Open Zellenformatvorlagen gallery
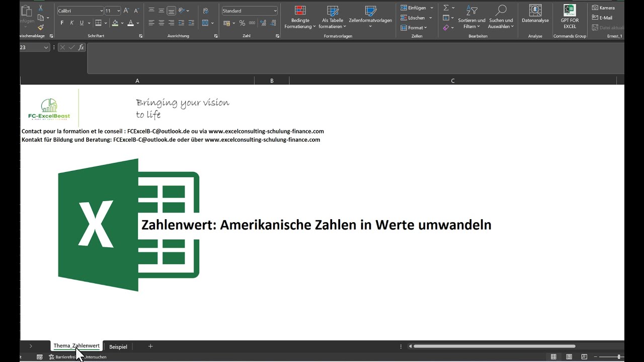Screen dimensions: 644x362 pyautogui.click(x=370, y=17)
